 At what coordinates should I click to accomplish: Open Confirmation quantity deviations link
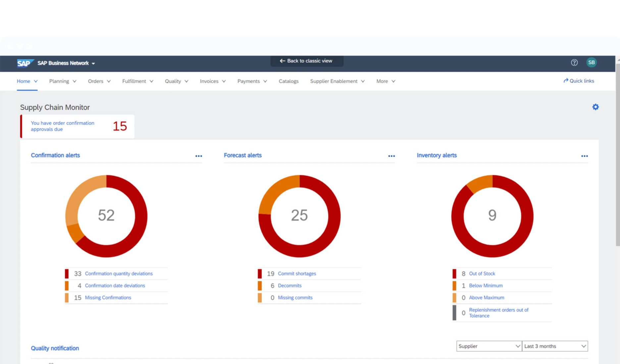(x=119, y=274)
